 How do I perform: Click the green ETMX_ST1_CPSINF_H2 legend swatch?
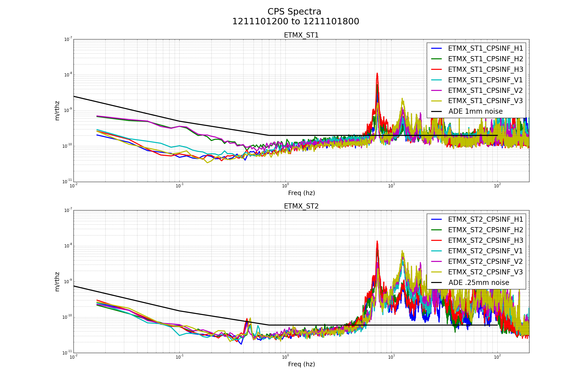coord(437,59)
